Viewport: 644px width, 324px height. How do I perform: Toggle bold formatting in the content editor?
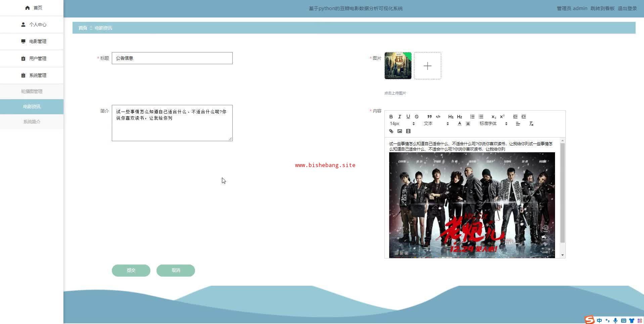point(391,117)
